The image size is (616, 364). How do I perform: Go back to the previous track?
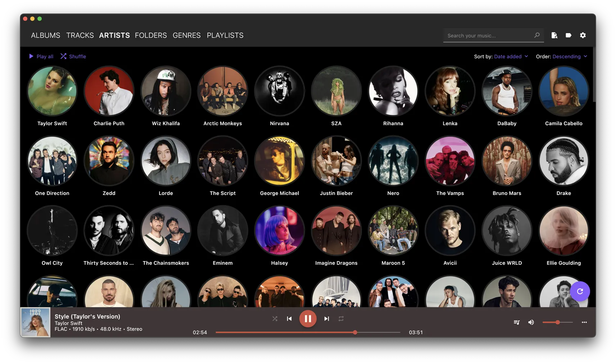click(289, 319)
